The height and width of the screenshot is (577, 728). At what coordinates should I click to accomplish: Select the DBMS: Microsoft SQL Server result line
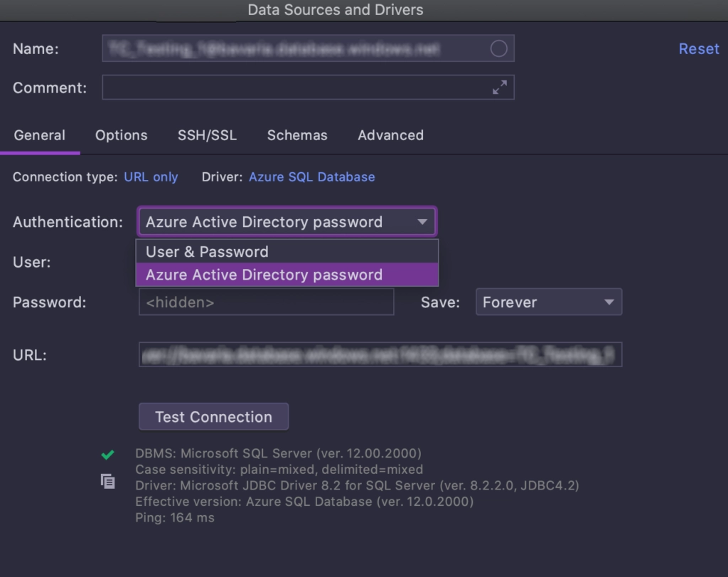click(278, 453)
